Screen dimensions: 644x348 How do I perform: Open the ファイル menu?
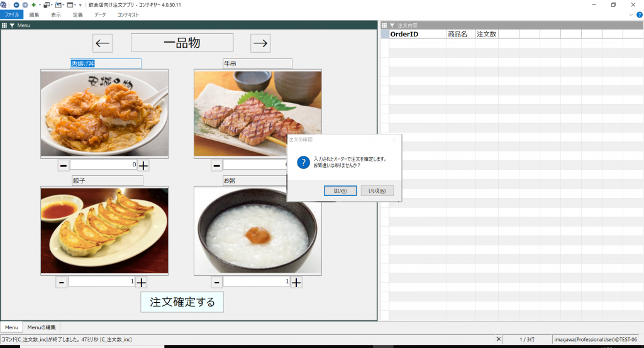[x=12, y=14]
